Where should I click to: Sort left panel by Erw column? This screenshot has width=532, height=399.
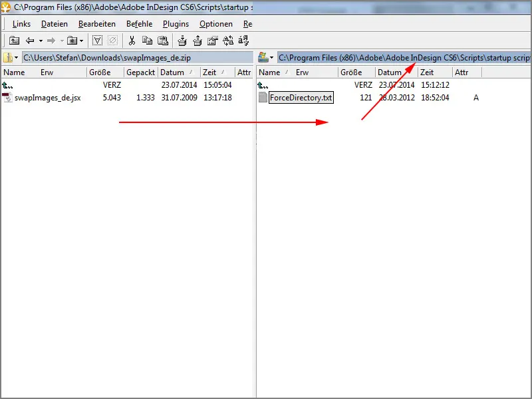[47, 72]
